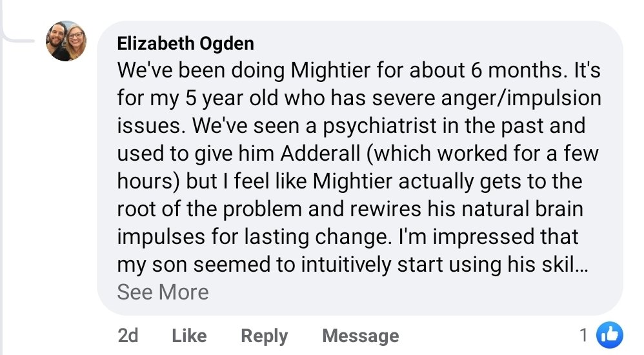Click the blue thumbs-up reaction icon
This screenshot has height=355, width=644.
click(610, 335)
